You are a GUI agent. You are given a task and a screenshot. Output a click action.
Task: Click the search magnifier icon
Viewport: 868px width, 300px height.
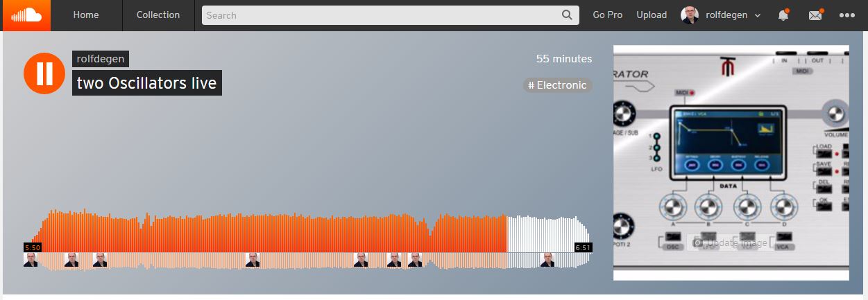(567, 15)
